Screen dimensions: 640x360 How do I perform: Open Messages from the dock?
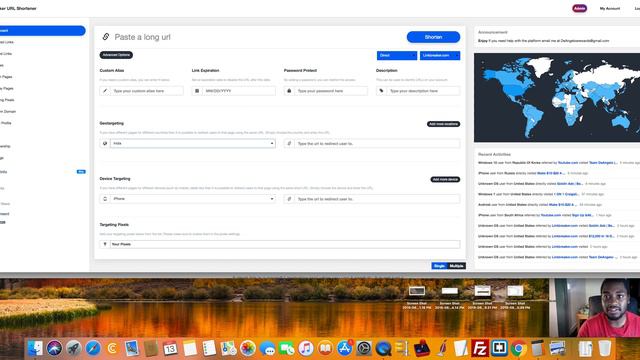point(267,348)
